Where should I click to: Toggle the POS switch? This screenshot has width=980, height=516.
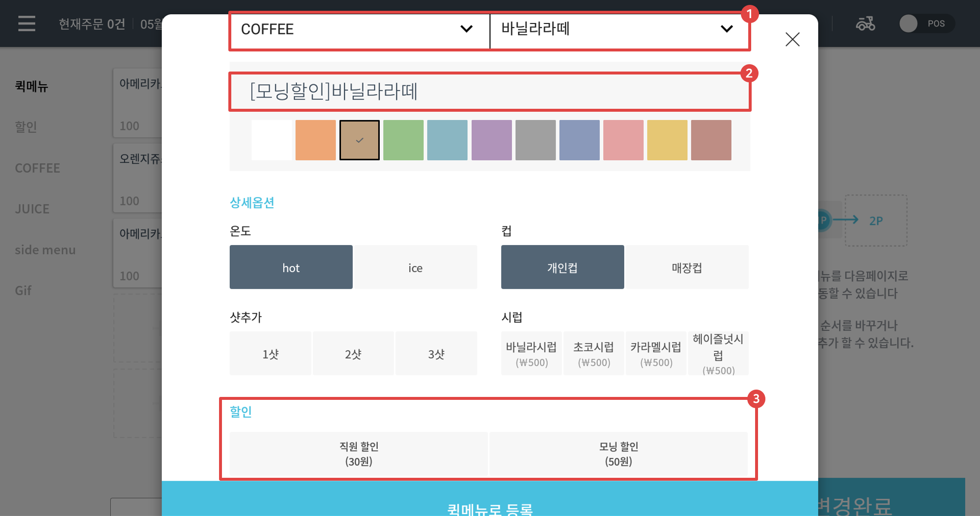(x=927, y=24)
